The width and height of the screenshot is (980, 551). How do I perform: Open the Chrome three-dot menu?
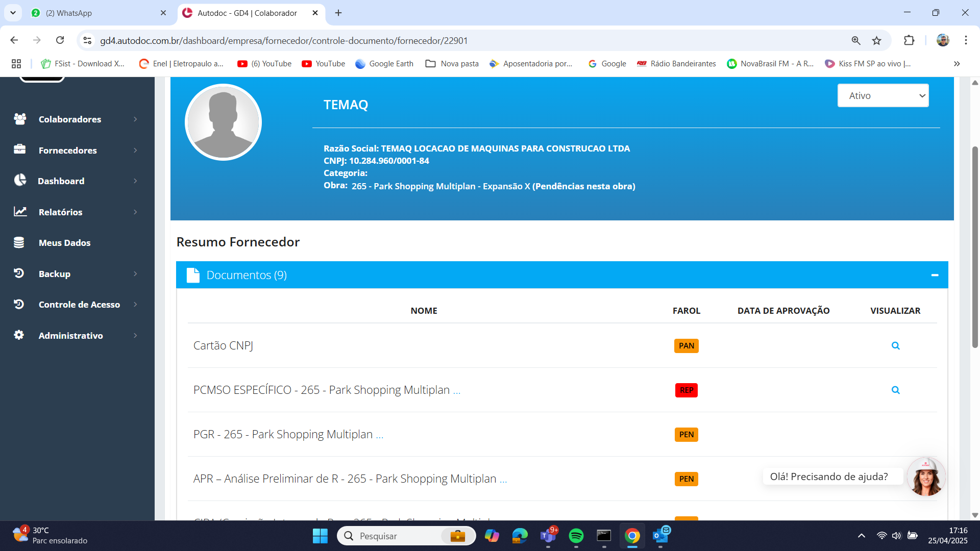[966, 40]
